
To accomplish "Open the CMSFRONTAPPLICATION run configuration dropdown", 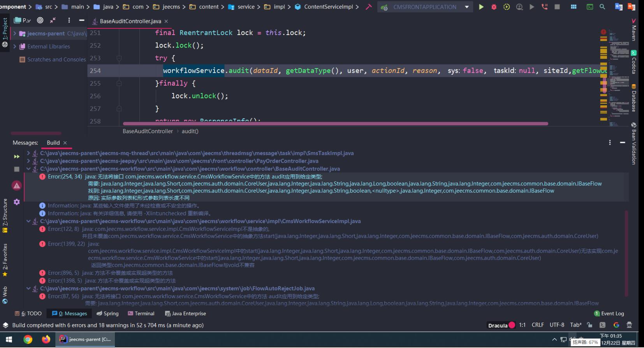I will (x=425, y=7).
